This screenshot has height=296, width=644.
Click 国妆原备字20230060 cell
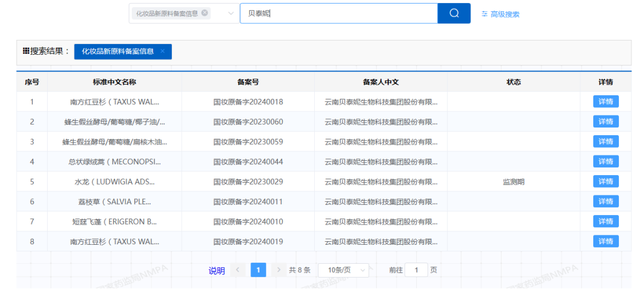(248, 121)
